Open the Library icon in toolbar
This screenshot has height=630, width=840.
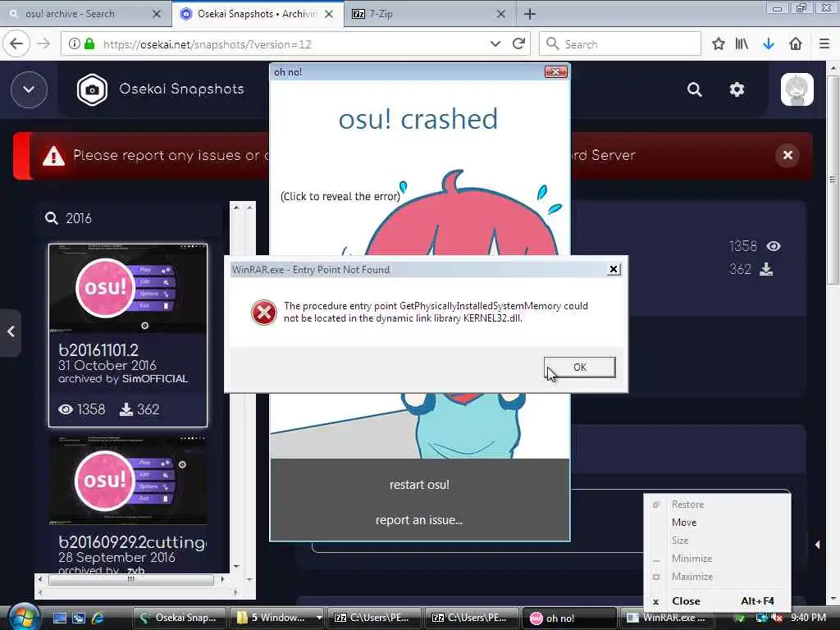[742, 44]
